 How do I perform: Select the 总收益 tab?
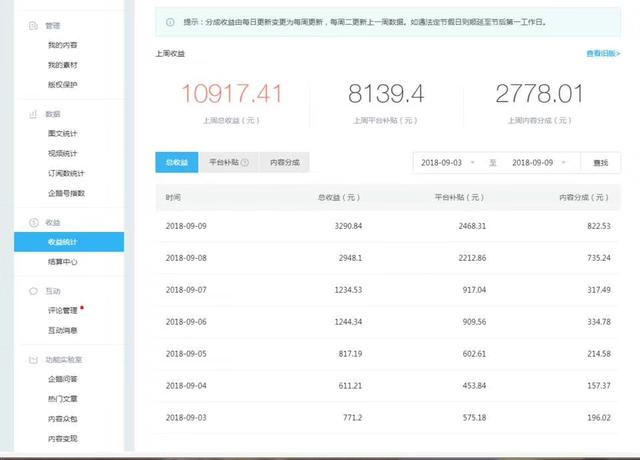tap(177, 162)
